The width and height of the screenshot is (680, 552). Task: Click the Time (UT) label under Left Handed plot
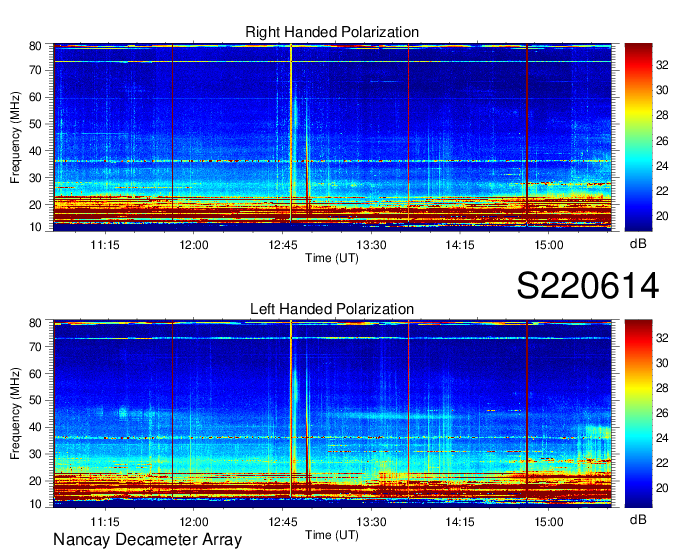pyautogui.click(x=332, y=535)
